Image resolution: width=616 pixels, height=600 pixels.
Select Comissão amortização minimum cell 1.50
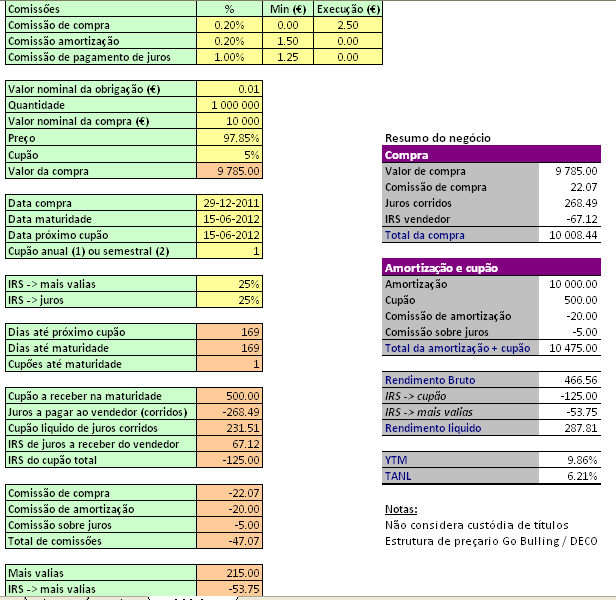(x=288, y=41)
